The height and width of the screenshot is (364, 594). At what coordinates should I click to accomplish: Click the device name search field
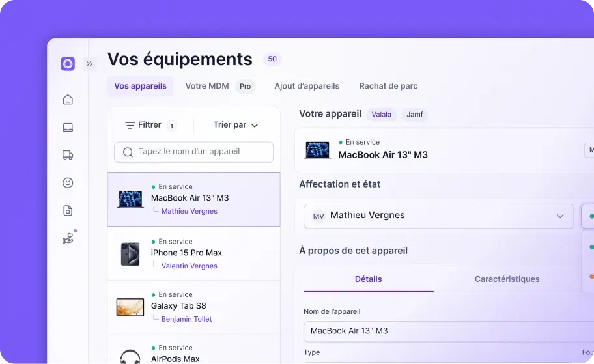193,152
